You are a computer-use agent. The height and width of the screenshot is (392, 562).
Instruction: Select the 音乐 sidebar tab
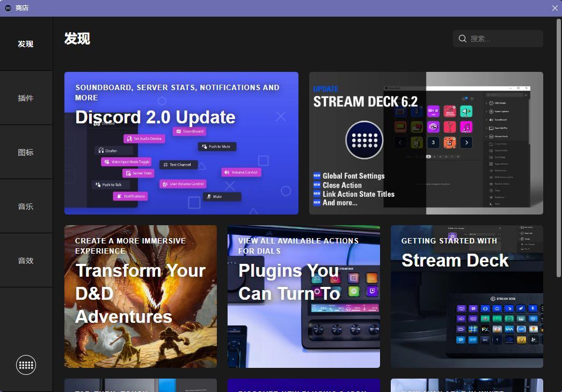[x=26, y=206]
